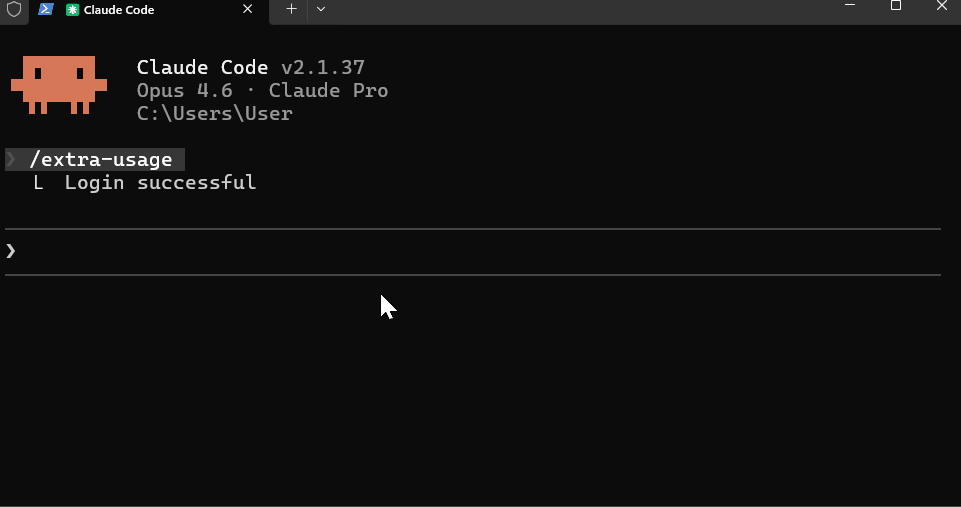
Task: Select the Claude Code tab
Action: (x=149, y=10)
